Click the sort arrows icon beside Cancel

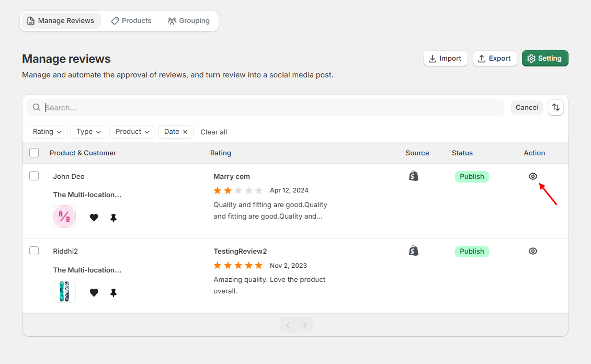555,107
